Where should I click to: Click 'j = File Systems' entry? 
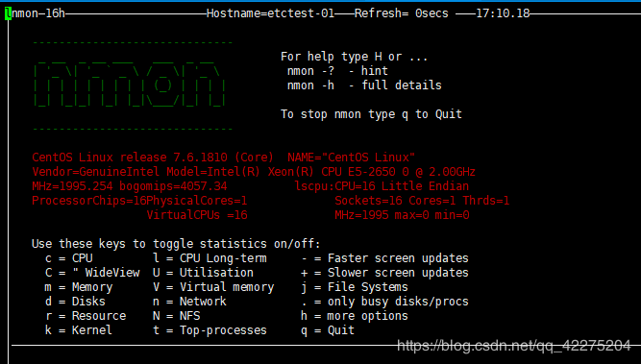click(x=355, y=287)
